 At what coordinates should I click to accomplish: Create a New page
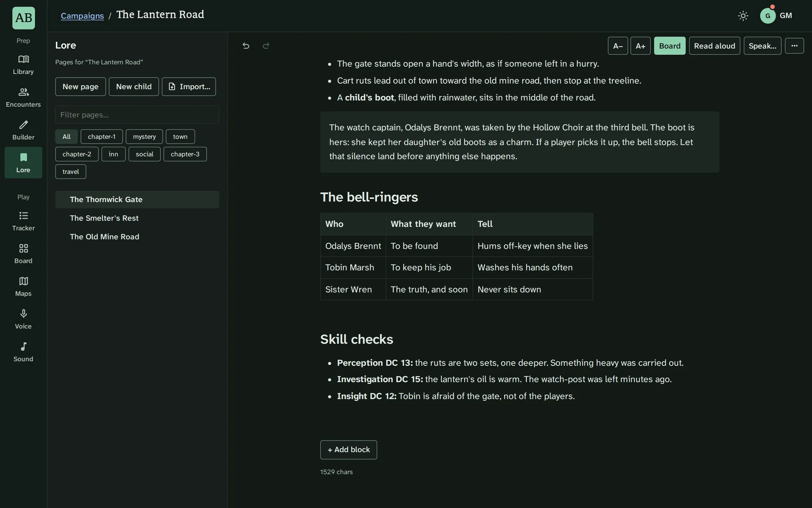pyautogui.click(x=80, y=87)
